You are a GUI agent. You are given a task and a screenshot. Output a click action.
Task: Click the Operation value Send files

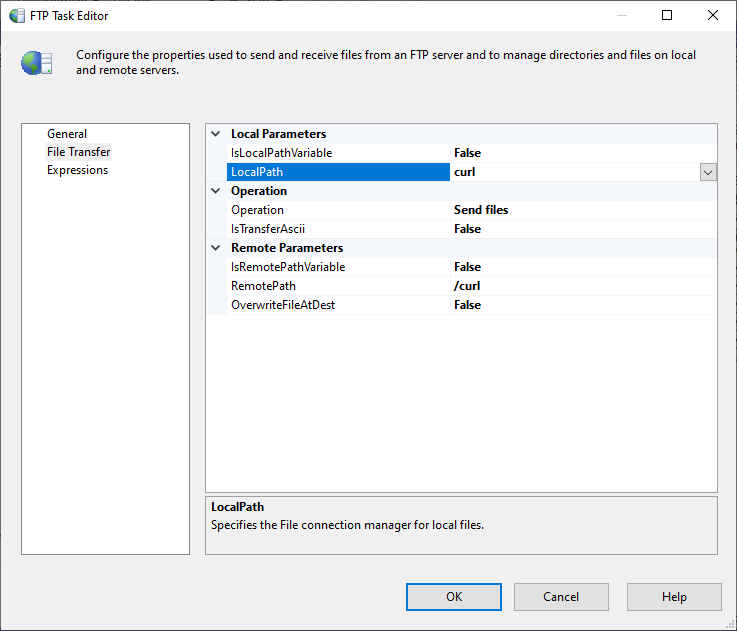point(481,210)
